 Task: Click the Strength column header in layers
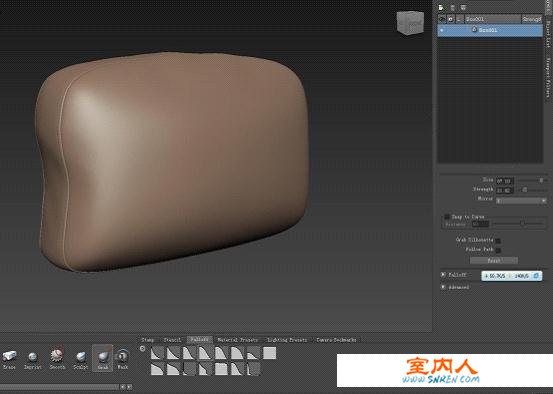[532, 19]
